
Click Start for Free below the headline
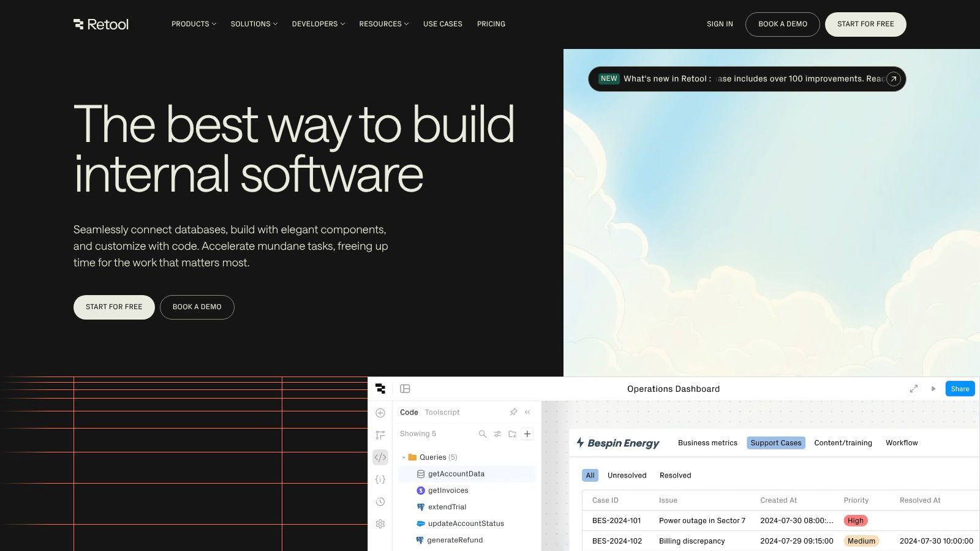[x=114, y=307]
